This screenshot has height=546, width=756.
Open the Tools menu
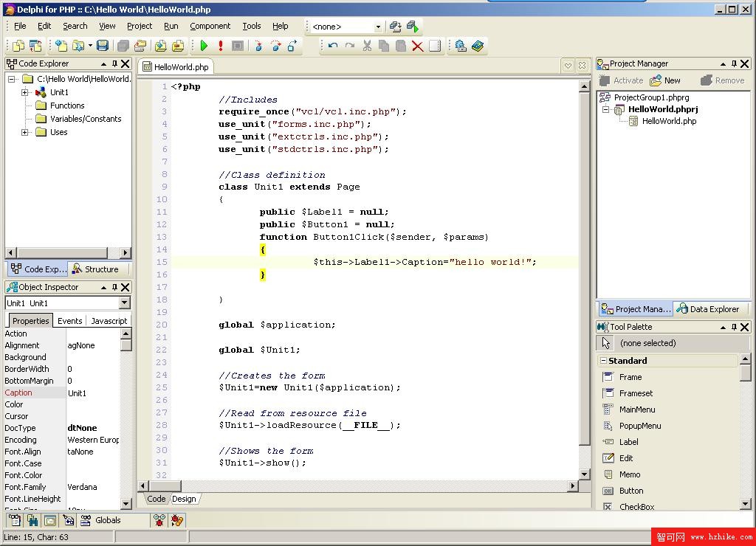[x=252, y=26]
